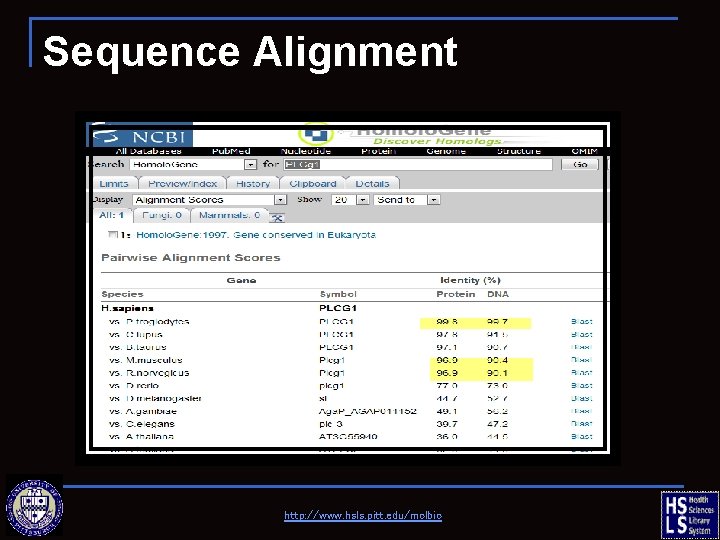Click Blast link in A.thaliana row

point(581,437)
